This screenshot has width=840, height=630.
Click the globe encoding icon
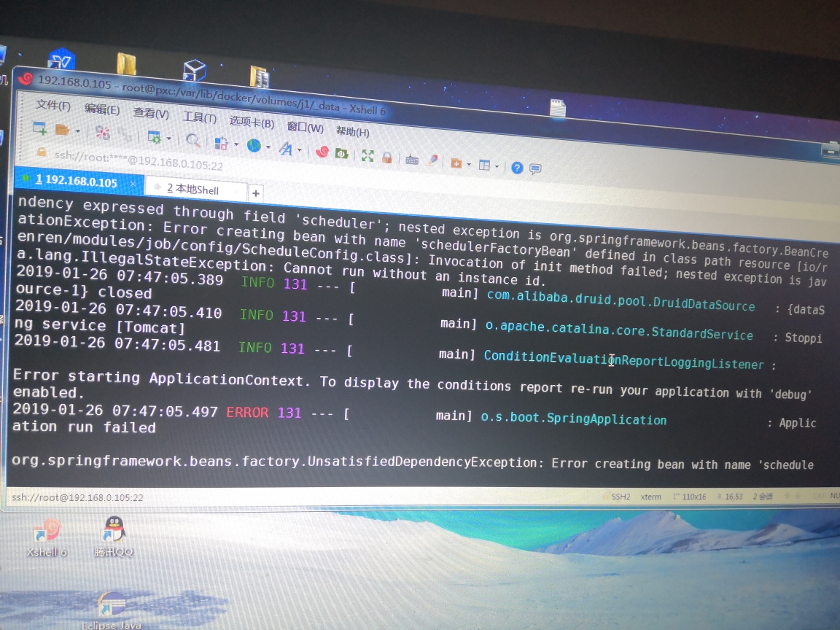click(254, 145)
